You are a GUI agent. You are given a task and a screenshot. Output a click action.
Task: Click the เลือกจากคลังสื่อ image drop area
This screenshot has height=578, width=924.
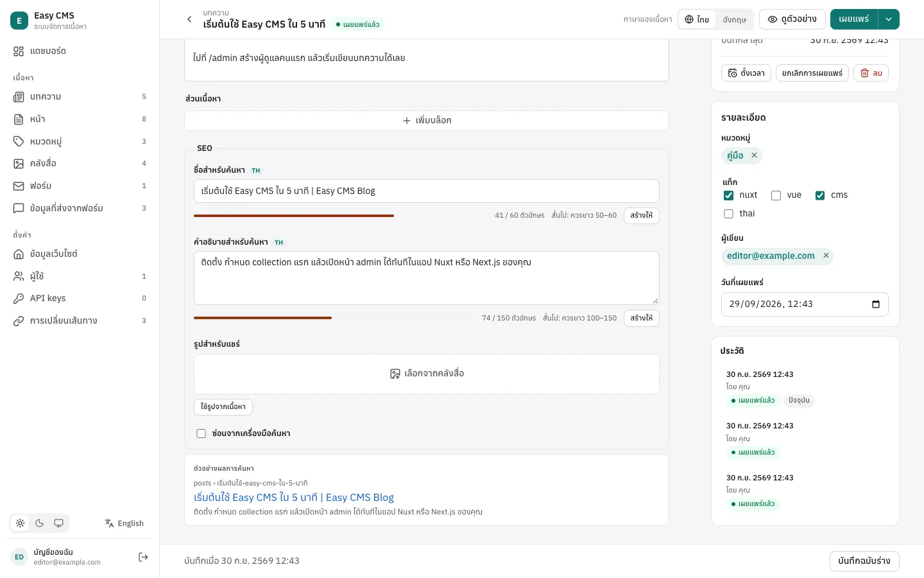click(x=427, y=374)
